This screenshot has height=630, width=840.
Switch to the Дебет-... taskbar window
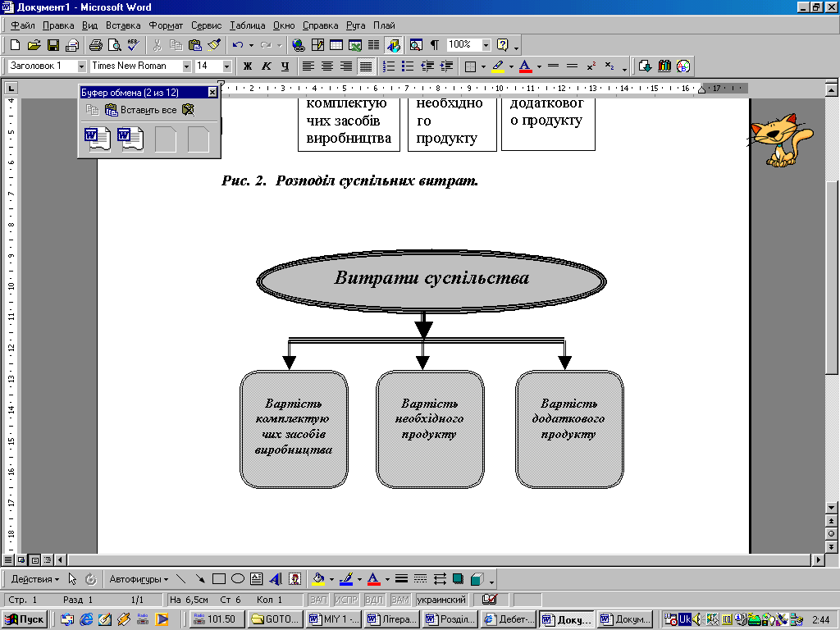pyautogui.click(x=509, y=619)
